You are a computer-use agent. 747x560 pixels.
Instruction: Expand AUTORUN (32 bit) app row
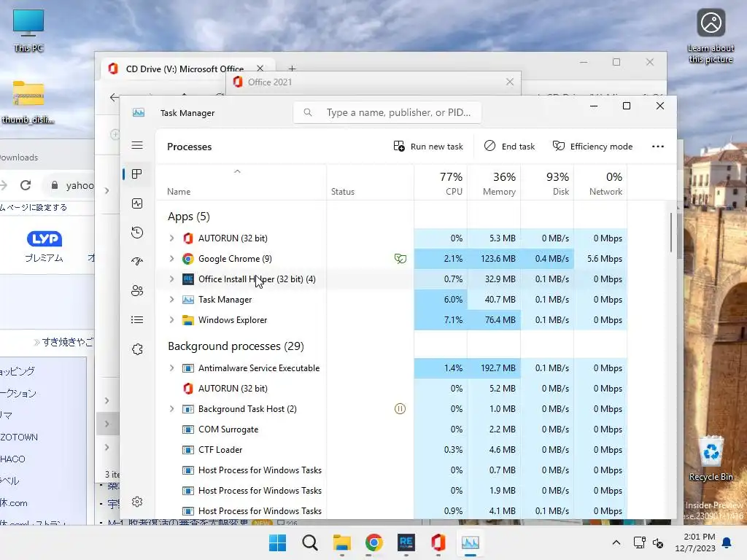172,238
